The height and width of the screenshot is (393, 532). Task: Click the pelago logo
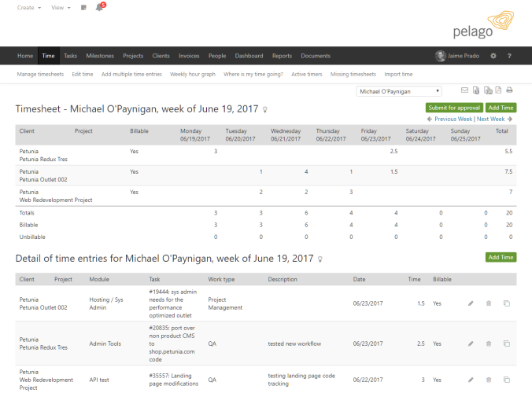click(x=483, y=24)
